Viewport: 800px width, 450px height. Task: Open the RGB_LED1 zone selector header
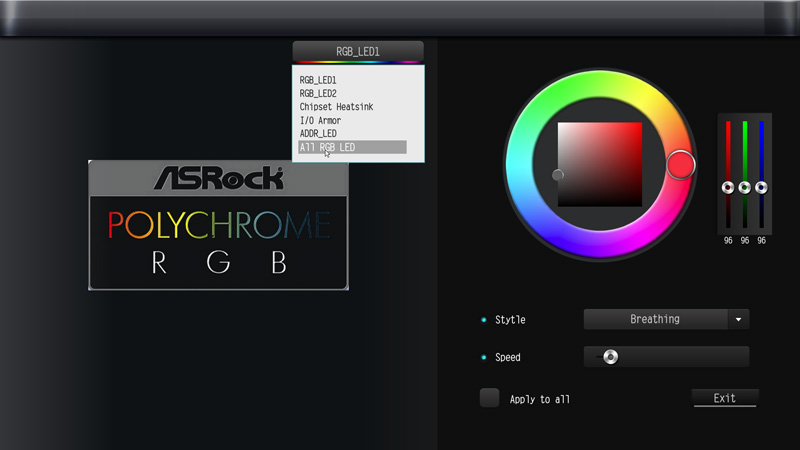[358, 52]
